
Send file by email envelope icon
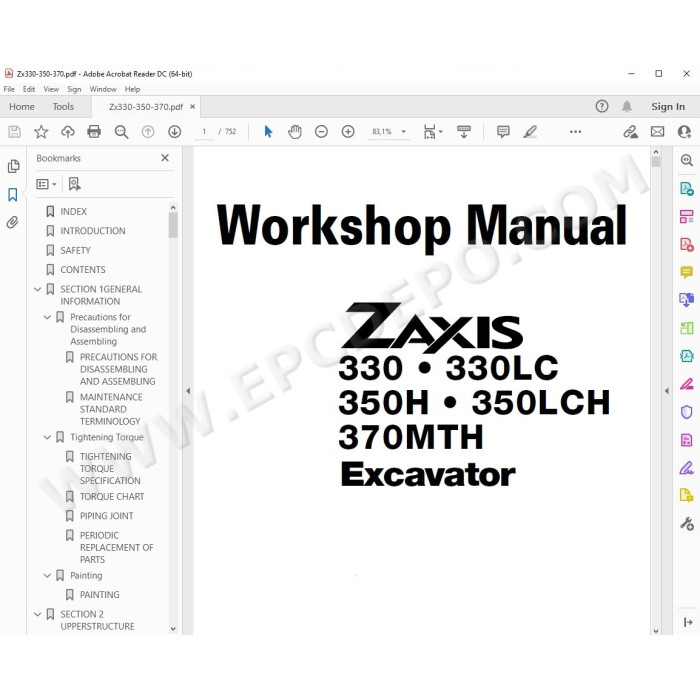pyautogui.click(x=657, y=132)
